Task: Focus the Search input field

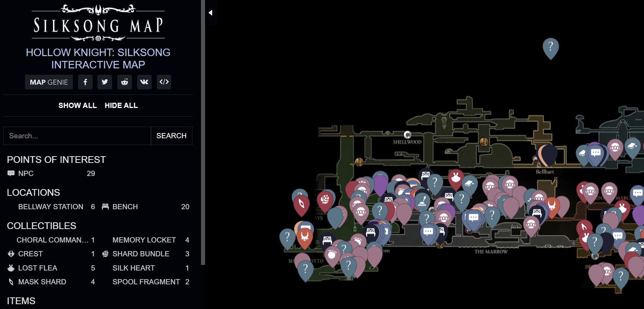Action: pyautogui.click(x=77, y=136)
